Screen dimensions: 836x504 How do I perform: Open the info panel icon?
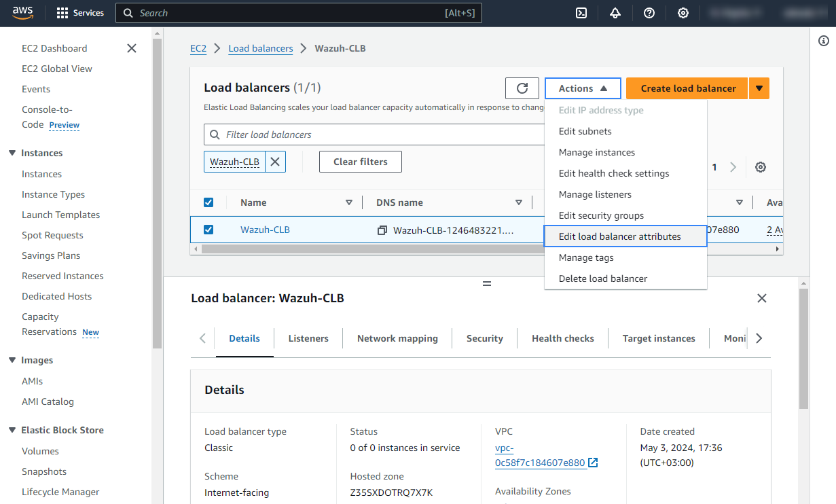(x=824, y=41)
